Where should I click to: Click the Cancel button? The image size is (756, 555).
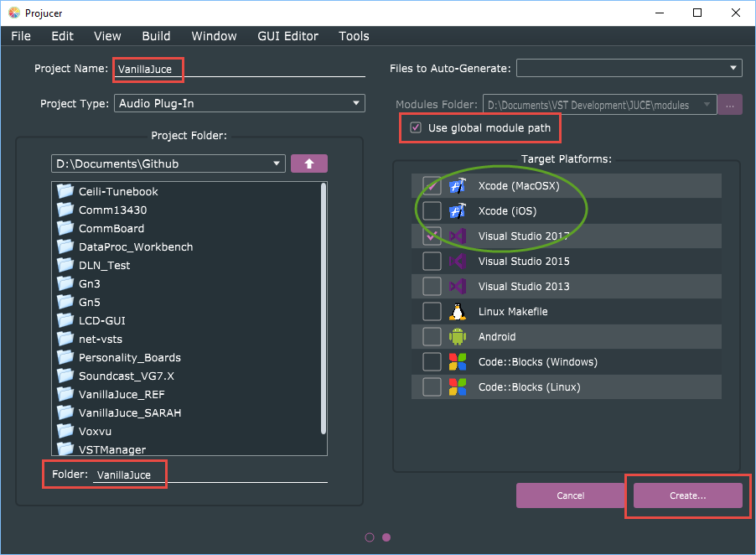coord(570,495)
